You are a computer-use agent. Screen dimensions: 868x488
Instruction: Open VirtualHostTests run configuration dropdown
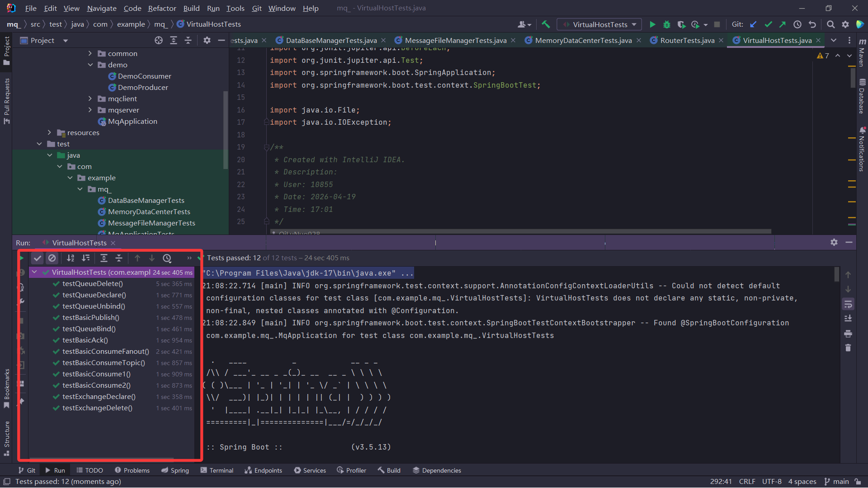599,24
